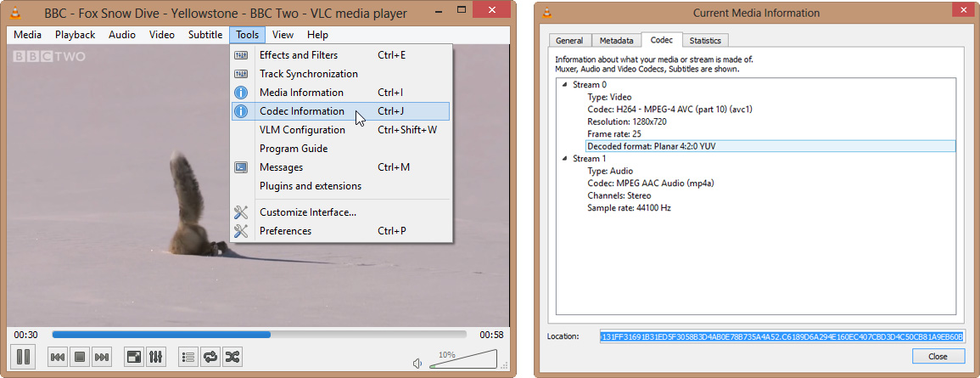Click the Effects and Filters sliders icon
980x378 pixels.
pyautogui.click(x=241, y=55)
